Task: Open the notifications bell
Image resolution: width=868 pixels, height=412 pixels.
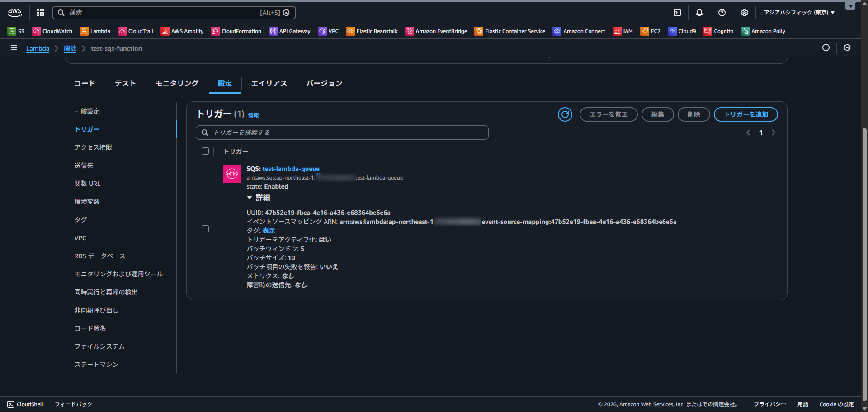Action: 699,13
